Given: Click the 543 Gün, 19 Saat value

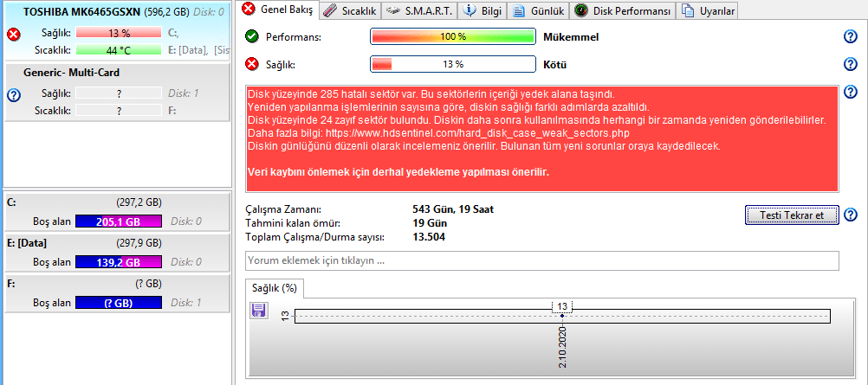Looking at the screenshot, I should tap(453, 209).
